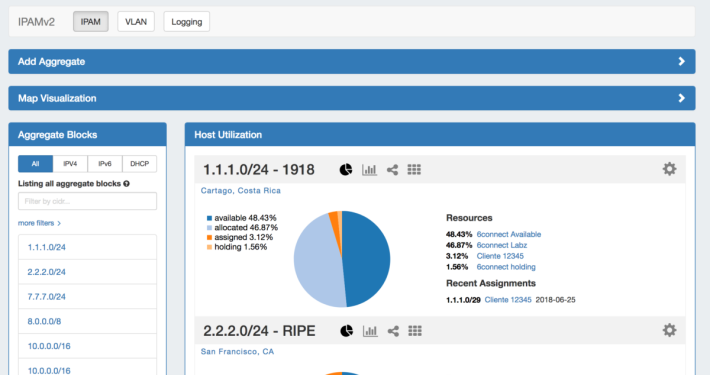Click share icon for 1.1.1.0/24 block
The width and height of the screenshot is (710, 375).
coord(392,170)
